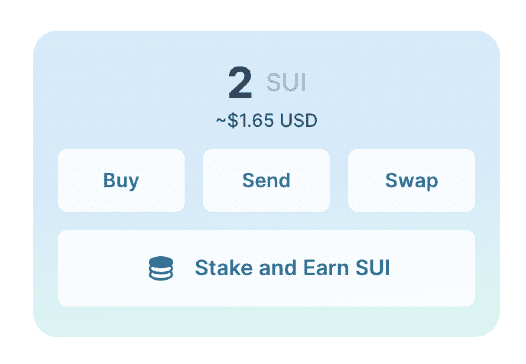Click the "2 SUI" balance heading
This screenshot has height=364, width=526.
267,83
